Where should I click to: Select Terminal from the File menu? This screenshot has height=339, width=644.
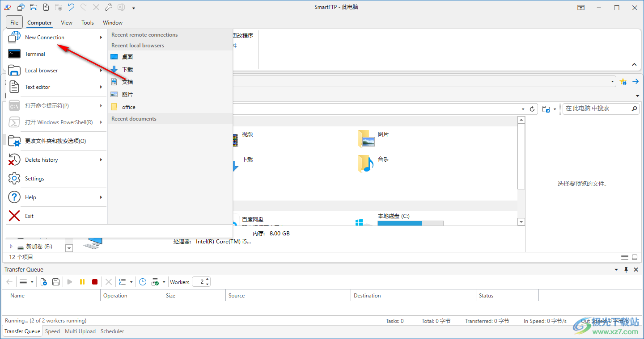point(56,54)
